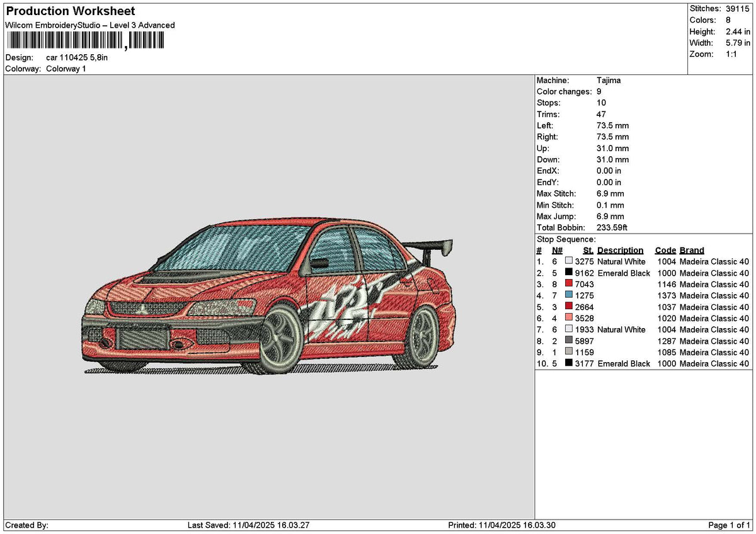Image resolution: width=756 pixels, height=534 pixels.
Task: Click the blue swatch for code 1373
Action: point(569,295)
